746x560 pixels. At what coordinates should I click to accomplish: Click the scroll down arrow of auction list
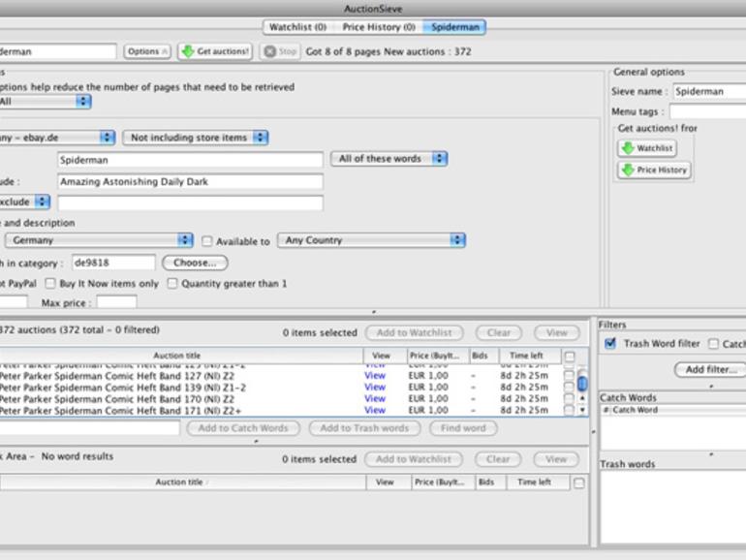pos(582,410)
